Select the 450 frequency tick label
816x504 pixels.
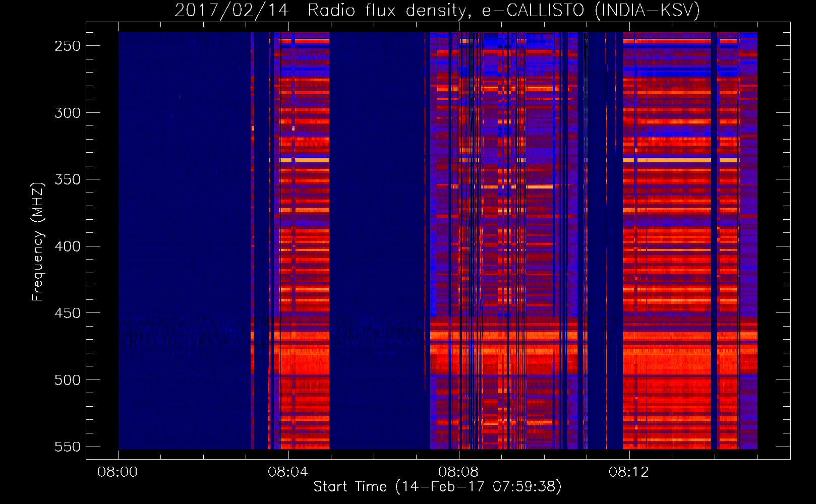[x=68, y=313]
